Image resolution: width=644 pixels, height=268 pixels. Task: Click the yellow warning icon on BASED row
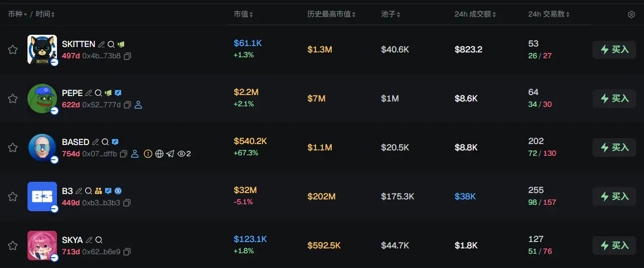(x=148, y=154)
